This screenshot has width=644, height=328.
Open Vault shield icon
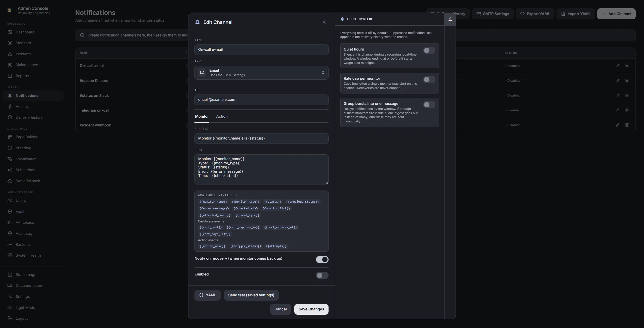tap(10, 212)
